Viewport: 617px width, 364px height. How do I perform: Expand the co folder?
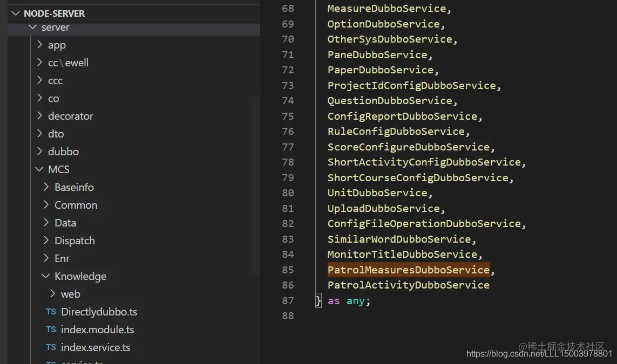pos(39,98)
